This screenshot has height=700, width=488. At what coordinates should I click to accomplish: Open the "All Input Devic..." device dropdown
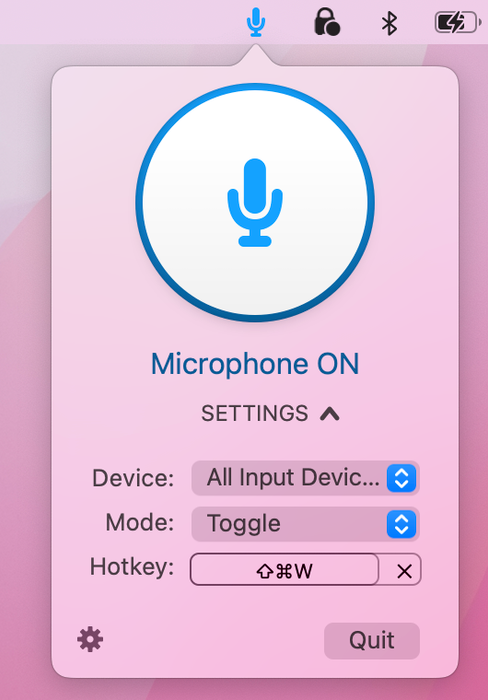pos(305,478)
